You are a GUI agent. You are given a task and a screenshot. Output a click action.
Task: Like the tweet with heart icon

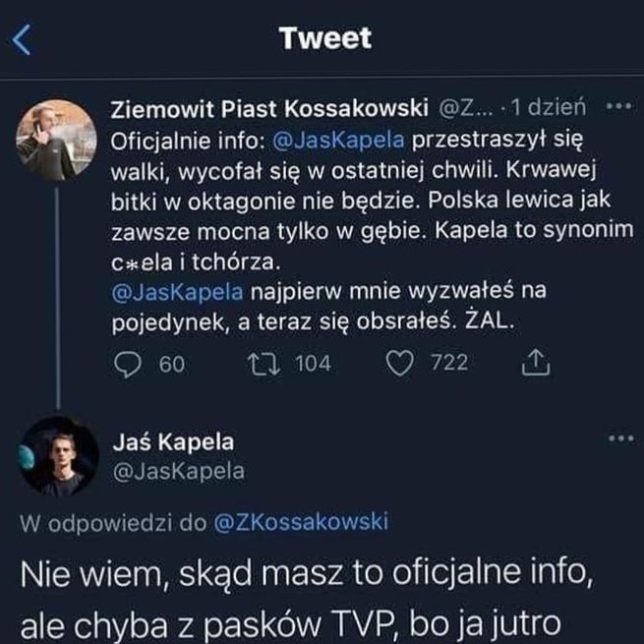398,364
